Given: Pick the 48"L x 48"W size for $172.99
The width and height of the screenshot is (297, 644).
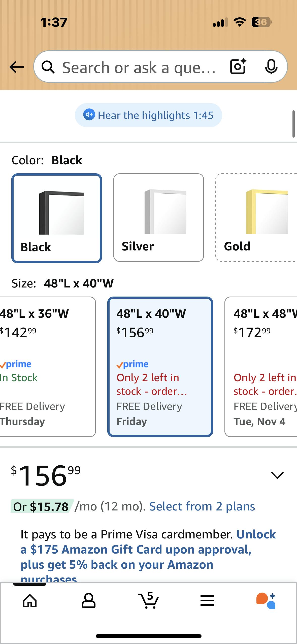Looking at the screenshot, I should [x=261, y=367].
